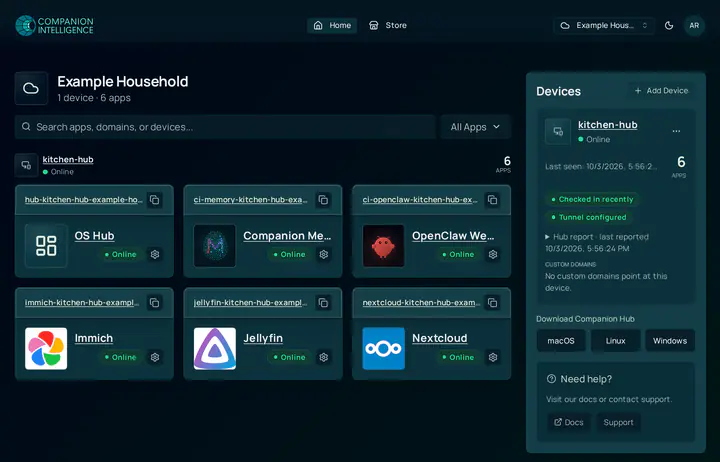
Task: Open kitchen-hub three-dot options menu
Action: tap(676, 131)
